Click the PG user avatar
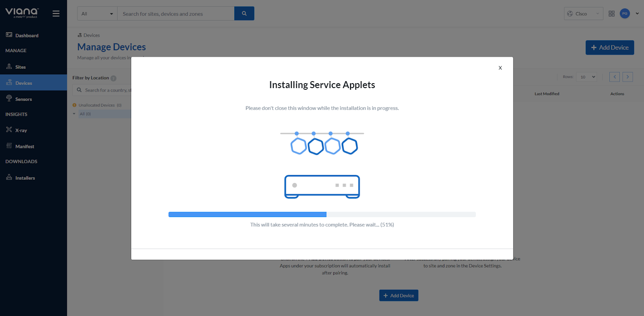This screenshot has width=644, height=316. (x=625, y=14)
